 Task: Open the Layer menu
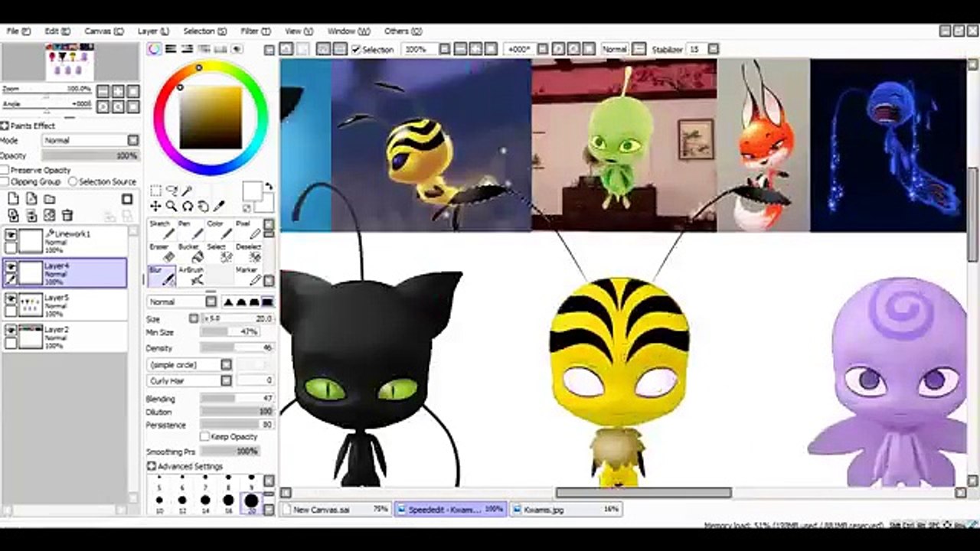153,31
